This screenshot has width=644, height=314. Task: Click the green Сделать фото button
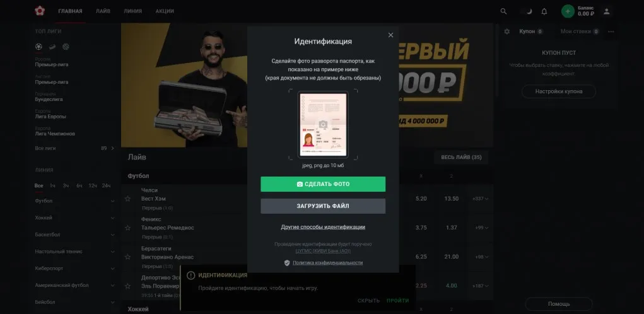tap(323, 184)
